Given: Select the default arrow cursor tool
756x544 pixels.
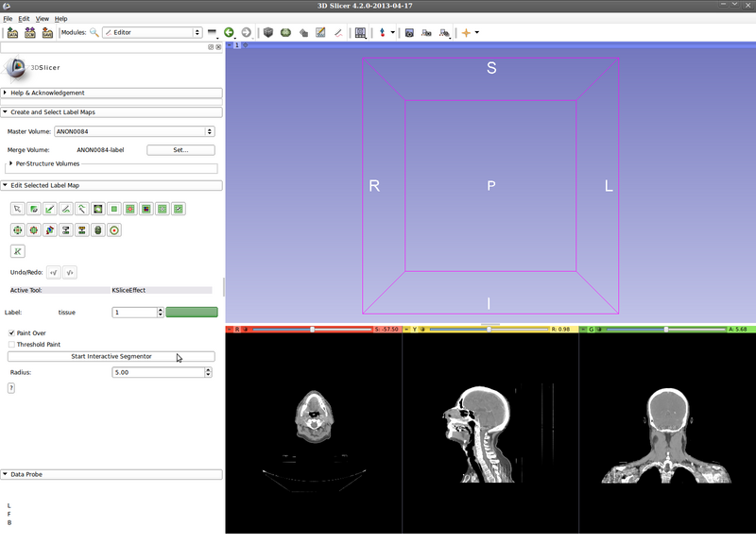Looking at the screenshot, I should (17, 209).
